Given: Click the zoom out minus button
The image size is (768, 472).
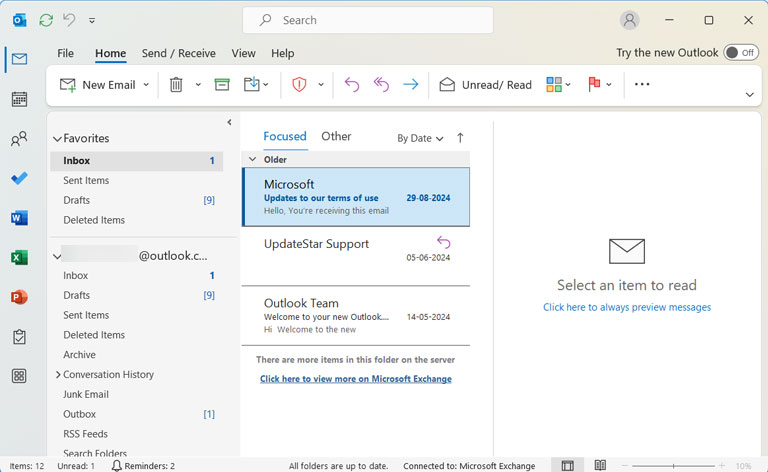Looking at the screenshot, I should click(624, 466).
